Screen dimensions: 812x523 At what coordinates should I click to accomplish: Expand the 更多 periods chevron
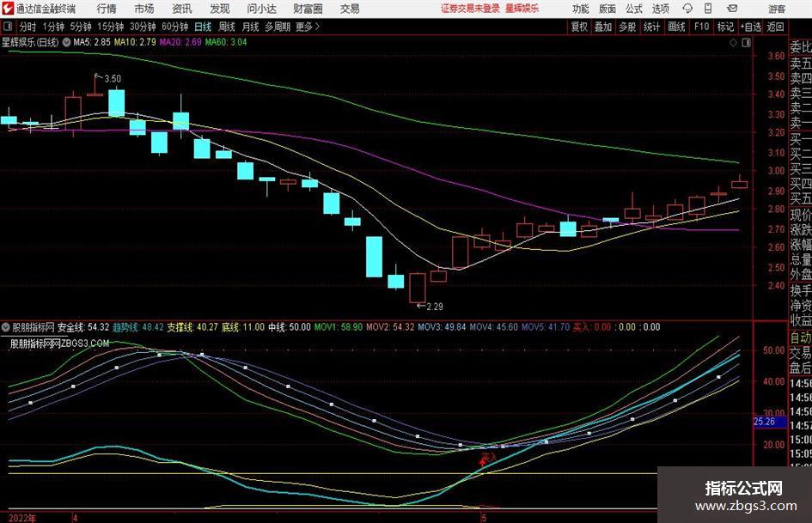pyautogui.click(x=317, y=27)
